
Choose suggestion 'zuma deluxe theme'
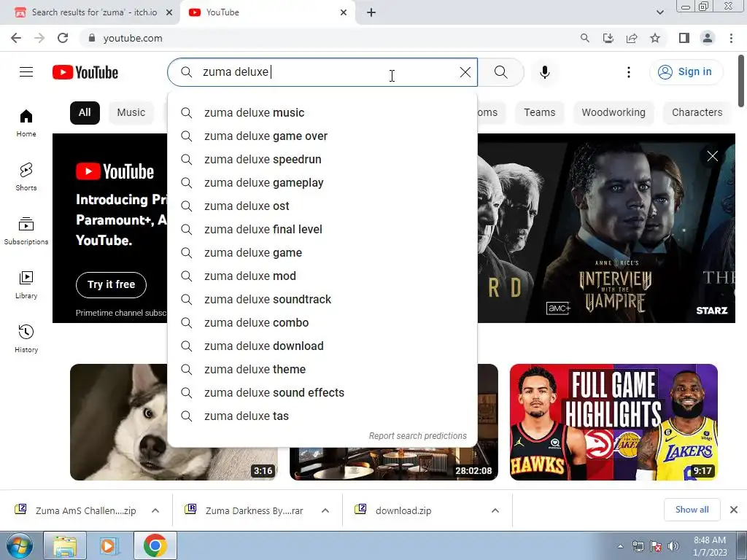[322, 370]
